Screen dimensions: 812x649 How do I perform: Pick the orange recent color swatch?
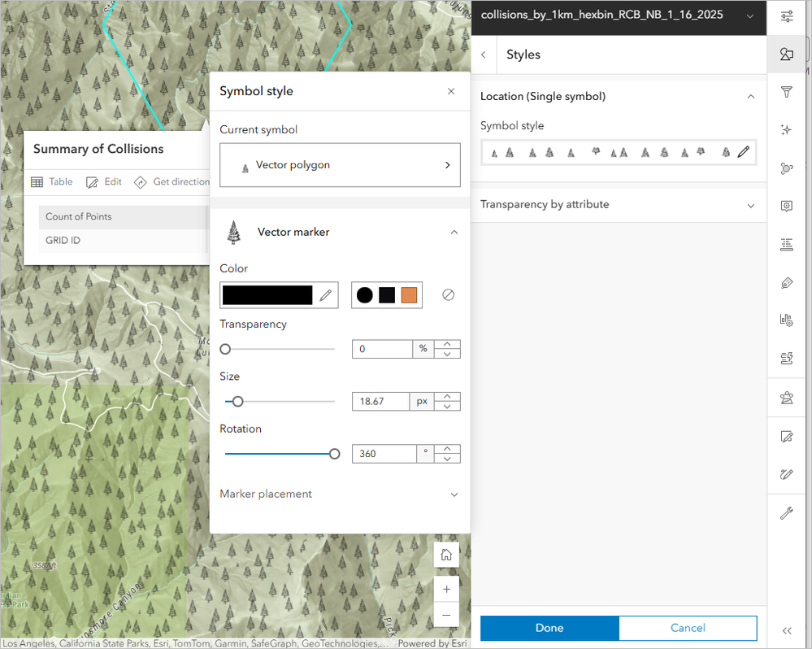[x=409, y=295]
